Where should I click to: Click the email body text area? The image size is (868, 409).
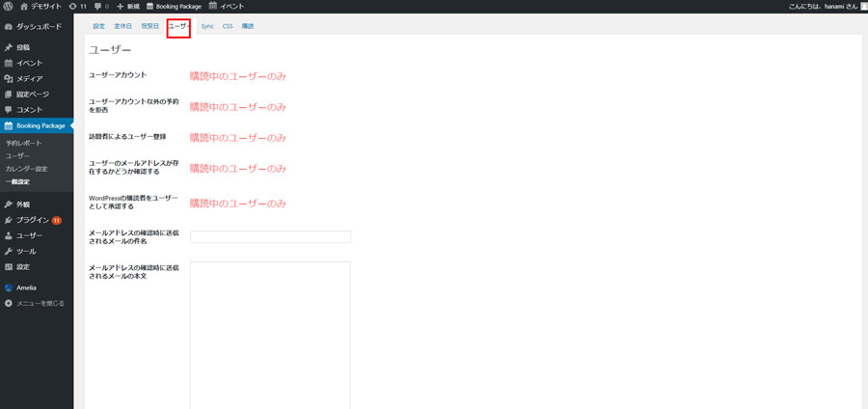(270, 335)
